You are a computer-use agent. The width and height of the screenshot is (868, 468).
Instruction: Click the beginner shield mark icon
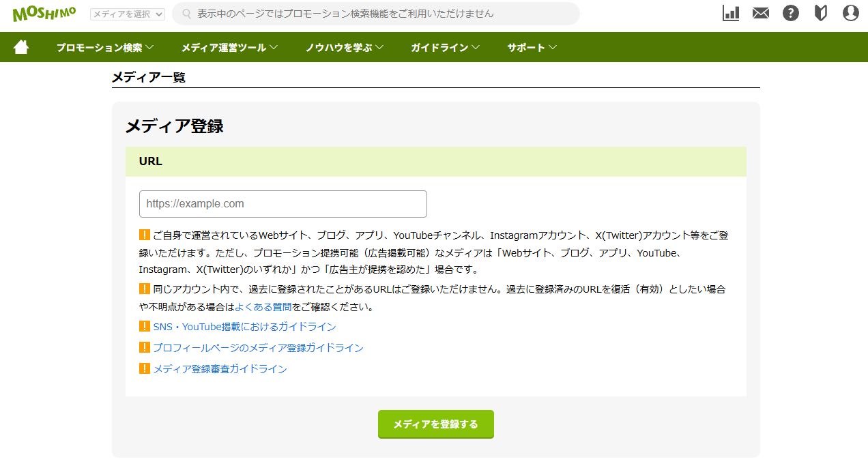point(821,13)
